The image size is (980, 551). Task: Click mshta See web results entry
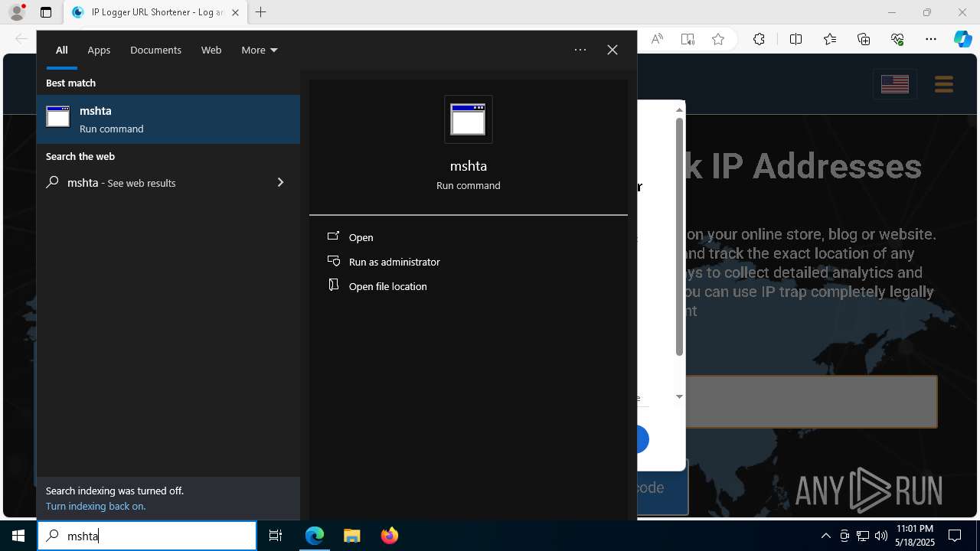tap(168, 182)
